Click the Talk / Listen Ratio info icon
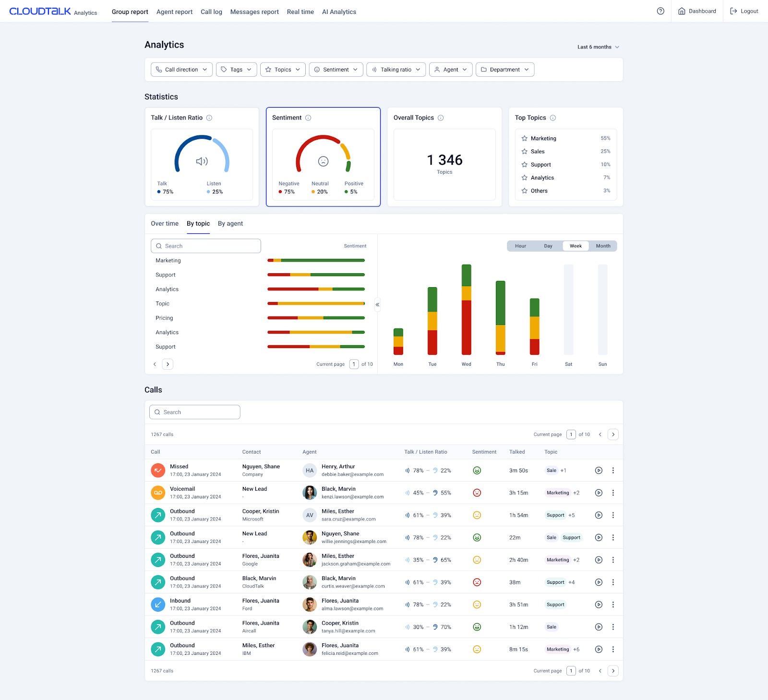768x700 pixels. 209,118
